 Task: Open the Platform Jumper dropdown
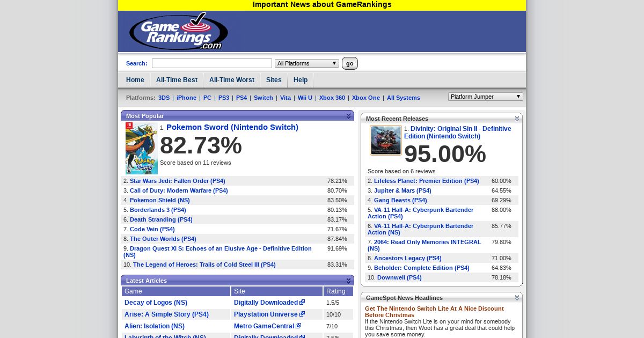coord(486,97)
